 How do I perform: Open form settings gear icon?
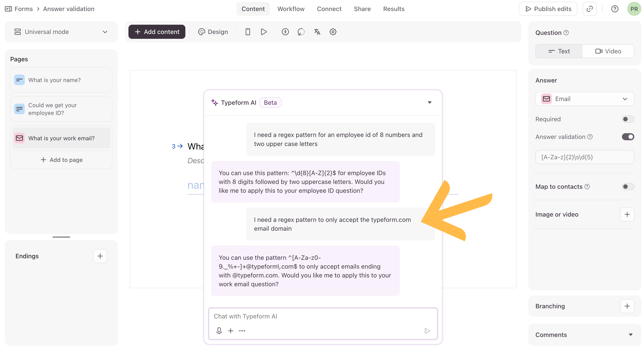pos(333,32)
